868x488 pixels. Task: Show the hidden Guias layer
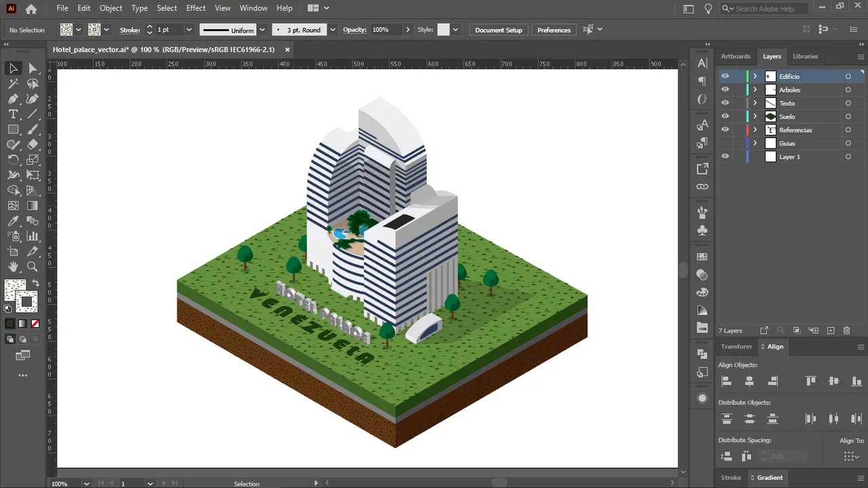pyautogui.click(x=725, y=143)
